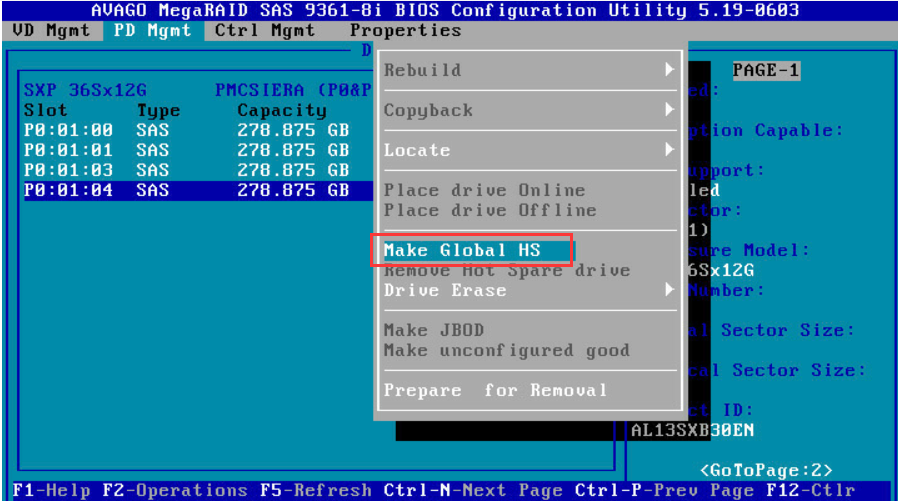
Task: Click Ctrl-N-Next Page hint
Action: [x=473, y=491]
